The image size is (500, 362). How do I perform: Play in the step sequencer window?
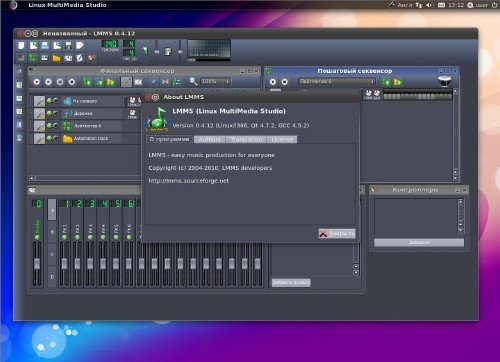(273, 82)
